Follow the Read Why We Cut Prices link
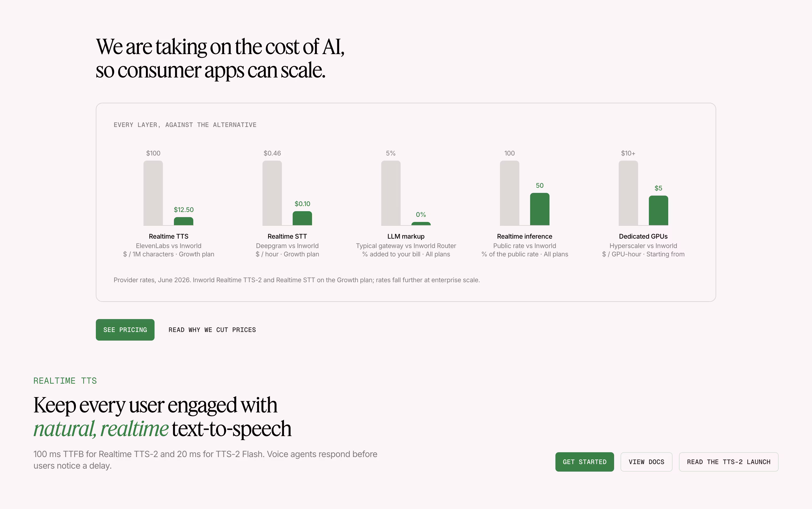The height and width of the screenshot is (509, 812). pyautogui.click(x=212, y=330)
